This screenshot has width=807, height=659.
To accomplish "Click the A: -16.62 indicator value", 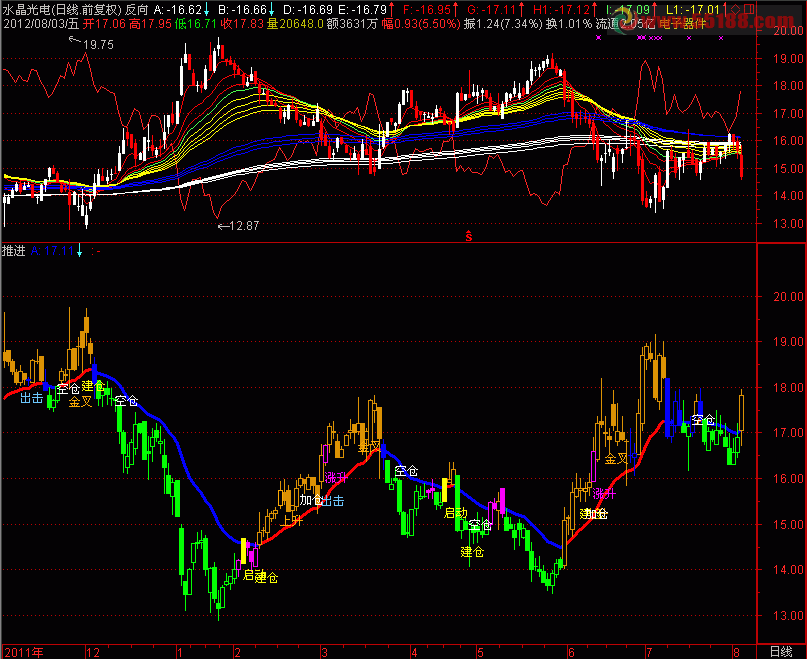I will point(178,9).
